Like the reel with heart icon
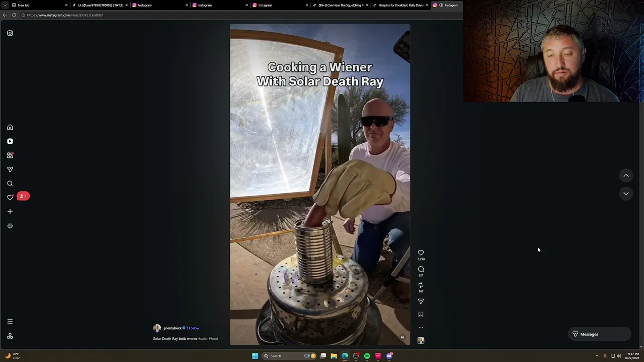The height and width of the screenshot is (362, 644). (x=421, y=253)
